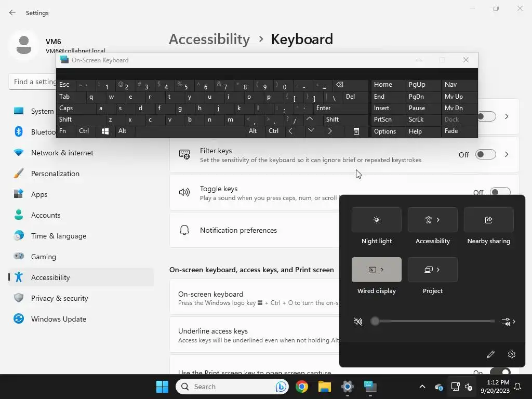Viewport: 532px width, 399px height.
Task: Mute the volume speaker icon
Action: click(357, 321)
